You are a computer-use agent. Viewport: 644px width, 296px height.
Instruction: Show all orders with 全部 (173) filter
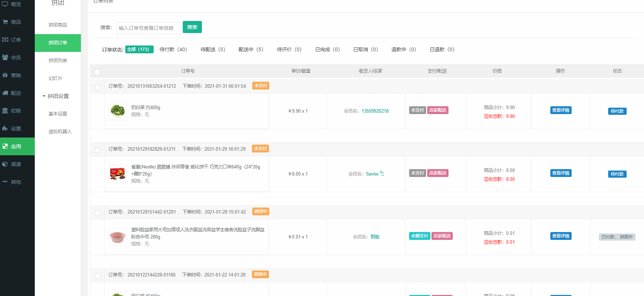click(x=139, y=49)
